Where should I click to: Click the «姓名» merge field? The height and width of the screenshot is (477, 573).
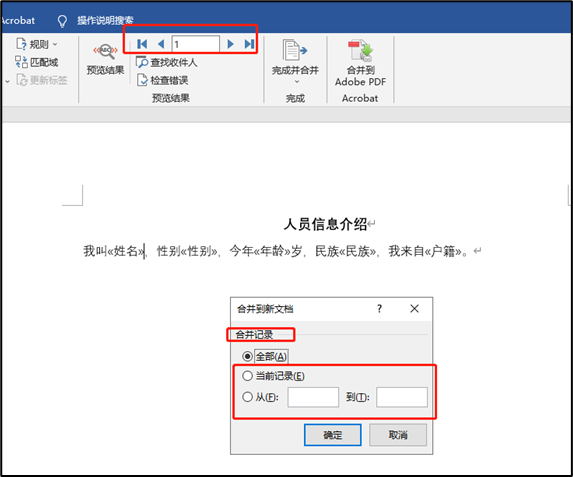click(x=126, y=251)
